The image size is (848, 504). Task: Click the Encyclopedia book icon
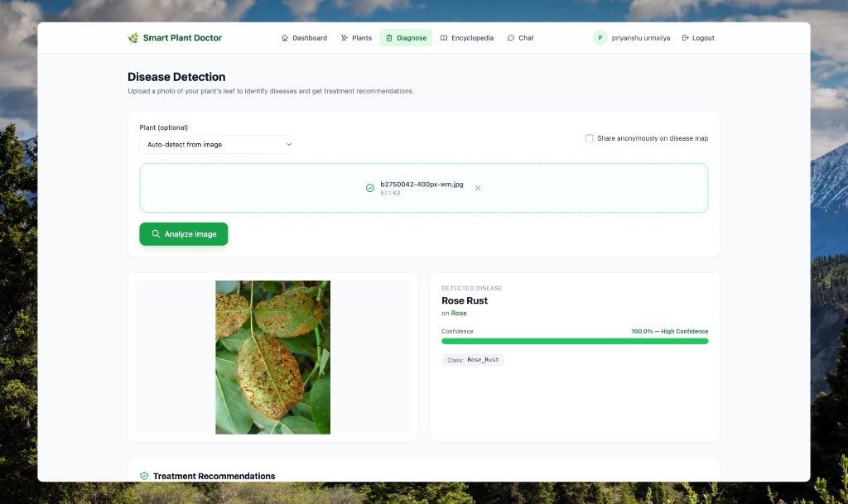pyautogui.click(x=444, y=38)
